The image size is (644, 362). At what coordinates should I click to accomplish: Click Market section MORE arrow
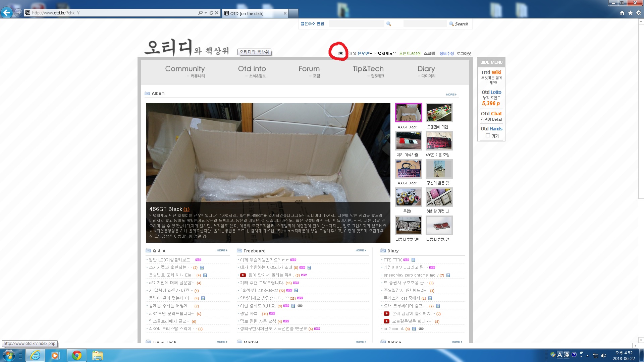pos(361,342)
